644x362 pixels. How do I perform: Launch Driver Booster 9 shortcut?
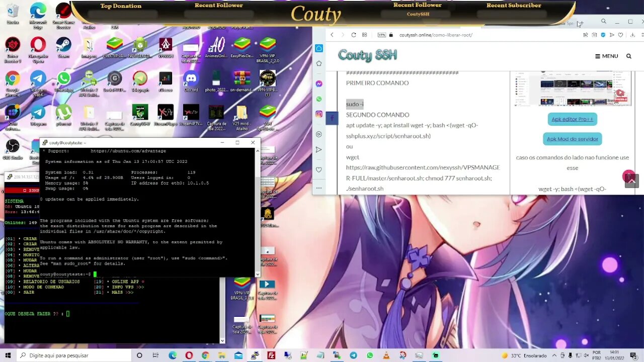13,49
